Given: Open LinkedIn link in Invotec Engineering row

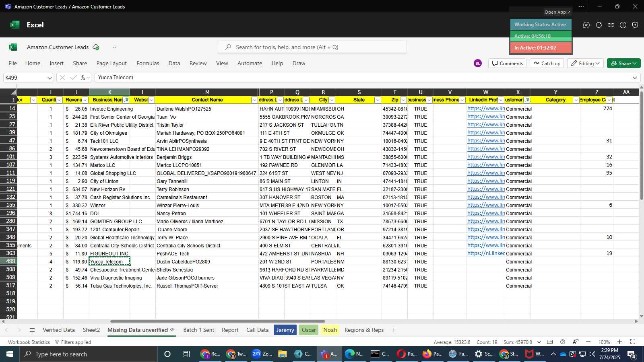Looking at the screenshot, I should pyautogui.click(x=486, y=109).
